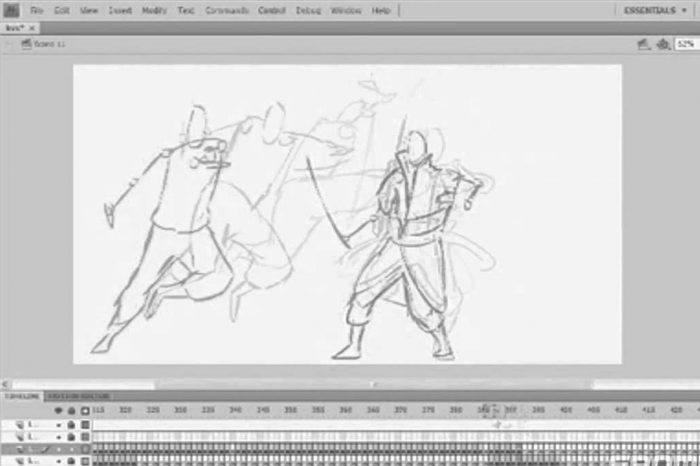Viewport: 700px width, 466px height.
Task: Click the Scene 11 breadcrumb icon
Action: [27, 45]
